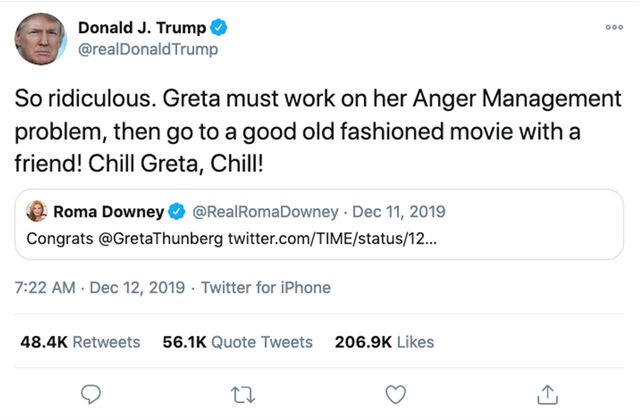
Task: Click the reply speech bubble icon
Action: click(91, 393)
